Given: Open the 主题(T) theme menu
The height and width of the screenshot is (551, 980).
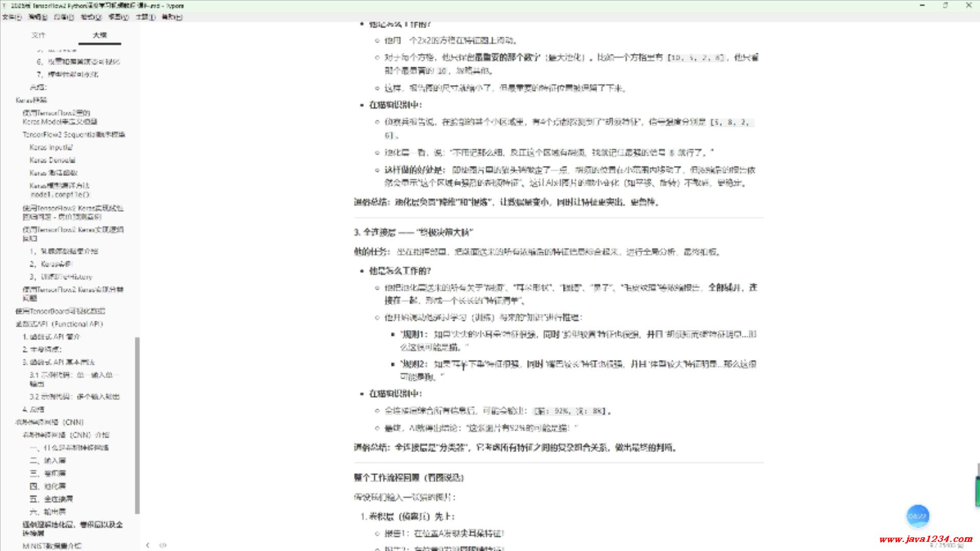Looking at the screenshot, I should point(145,17).
